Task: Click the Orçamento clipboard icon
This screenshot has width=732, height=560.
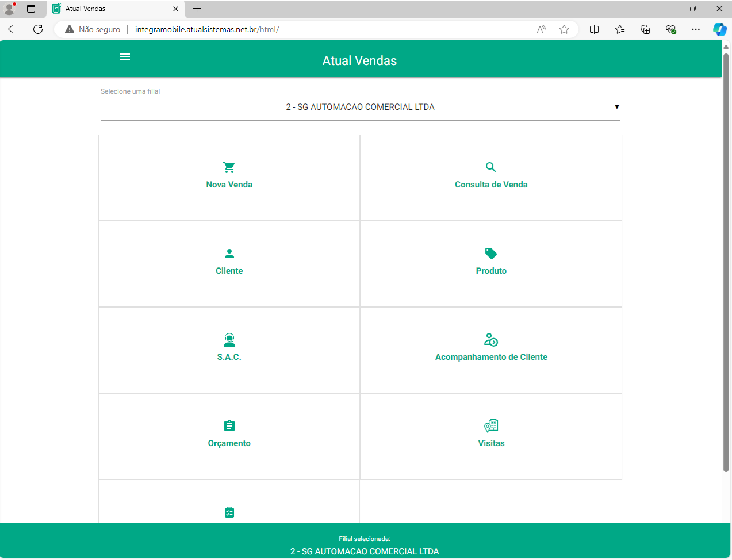Action: coord(229,426)
